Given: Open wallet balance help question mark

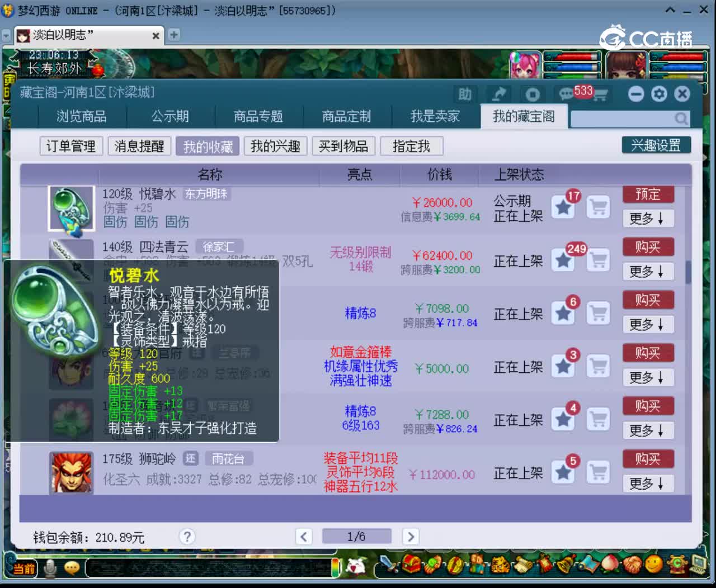Looking at the screenshot, I should pos(187,537).
